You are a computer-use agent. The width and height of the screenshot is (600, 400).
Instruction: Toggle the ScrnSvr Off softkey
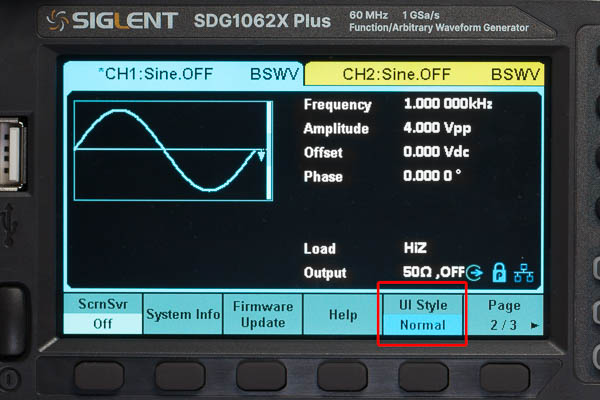click(x=103, y=314)
